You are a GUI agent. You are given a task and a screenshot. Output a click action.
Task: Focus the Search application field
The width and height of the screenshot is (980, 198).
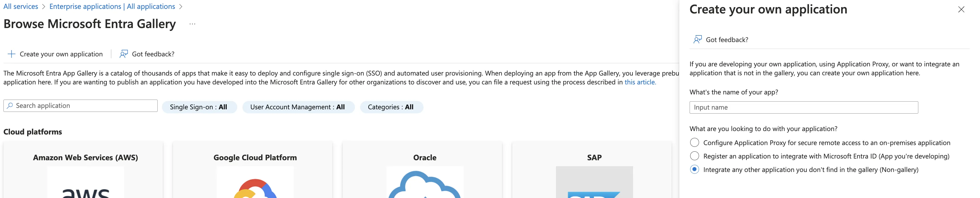tap(80, 106)
